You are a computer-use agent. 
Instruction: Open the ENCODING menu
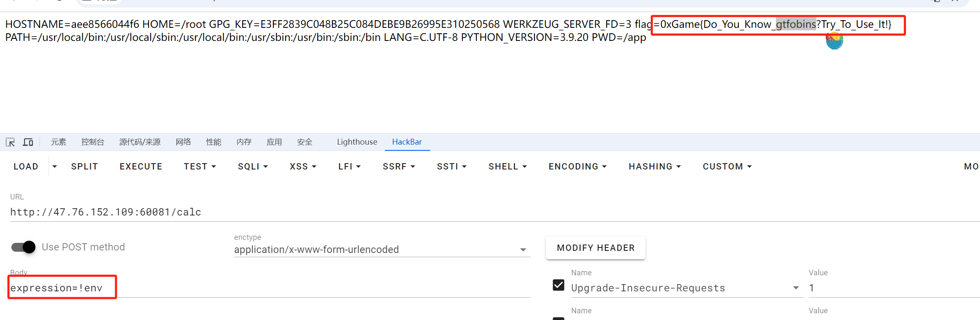click(577, 167)
